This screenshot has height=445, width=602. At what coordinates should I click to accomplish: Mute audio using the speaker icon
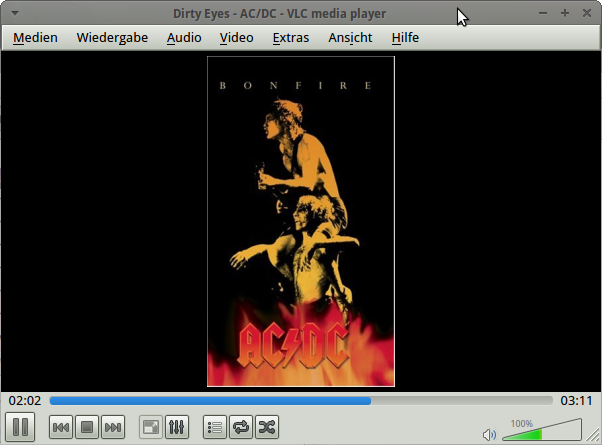pyautogui.click(x=490, y=435)
